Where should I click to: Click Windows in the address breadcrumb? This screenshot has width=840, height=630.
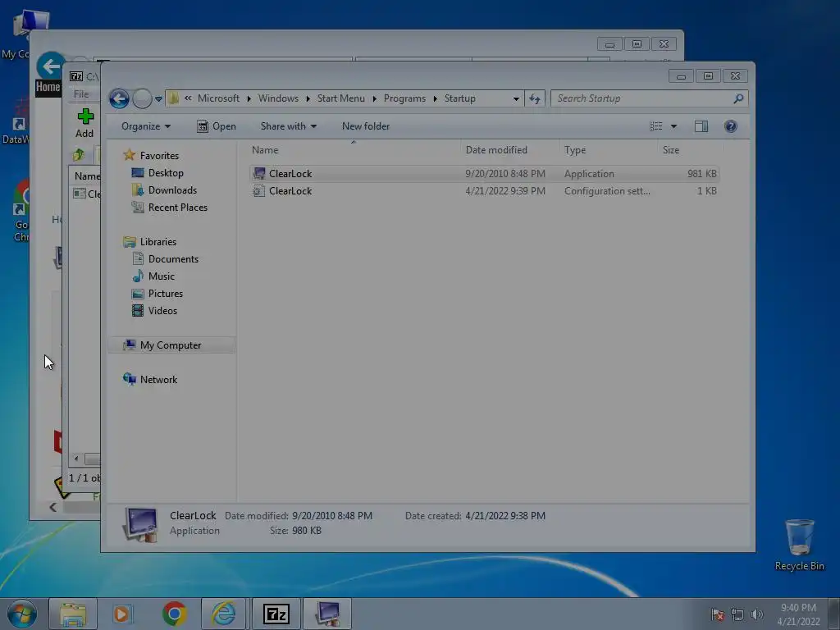278,98
